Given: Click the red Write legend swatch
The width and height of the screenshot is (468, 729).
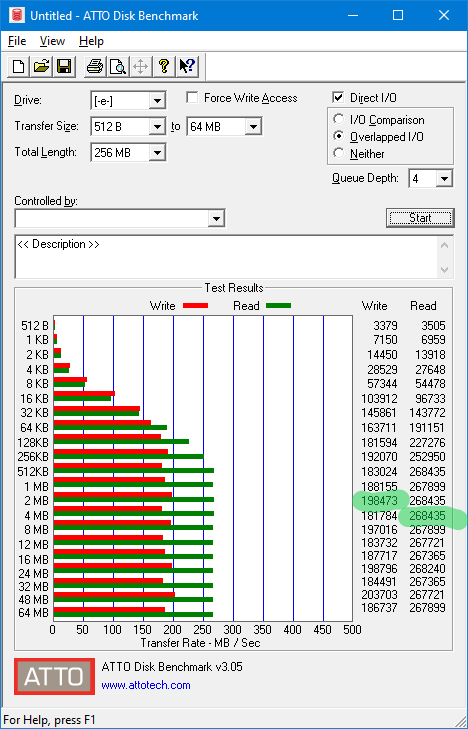Looking at the screenshot, I should [x=195, y=306].
